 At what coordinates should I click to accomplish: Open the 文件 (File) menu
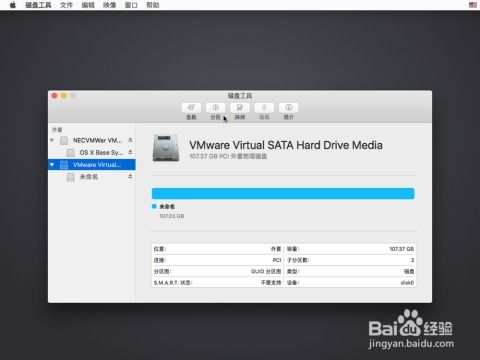pyautogui.click(x=66, y=5)
